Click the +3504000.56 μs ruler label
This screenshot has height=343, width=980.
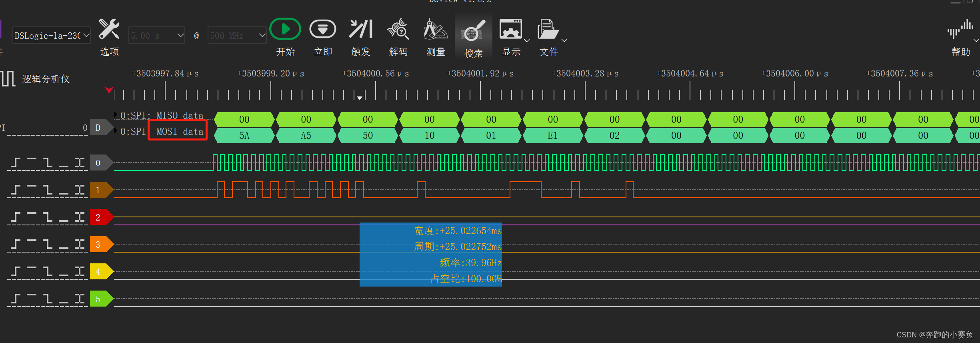375,73
